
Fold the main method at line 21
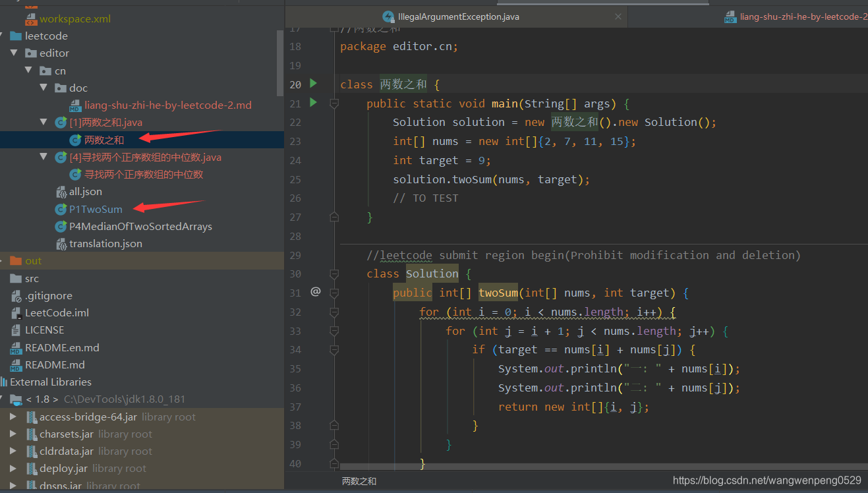pyautogui.click(x=334, y=103)
